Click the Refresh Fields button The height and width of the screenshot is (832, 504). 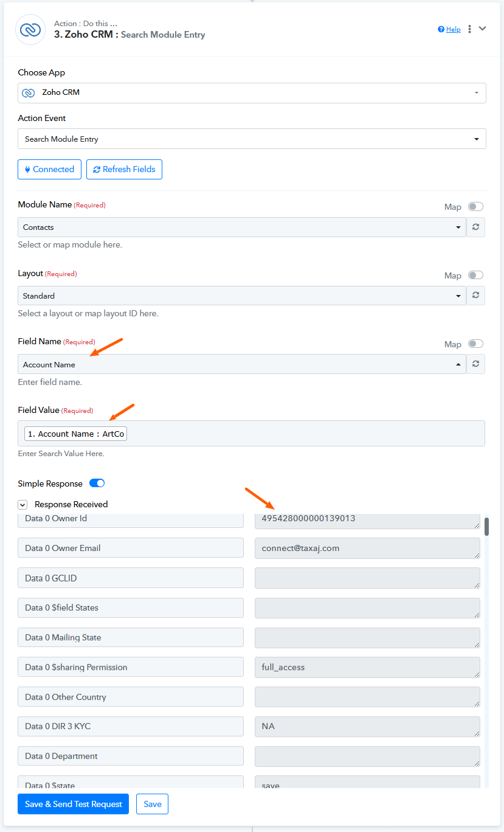click(x=124, y=169)
